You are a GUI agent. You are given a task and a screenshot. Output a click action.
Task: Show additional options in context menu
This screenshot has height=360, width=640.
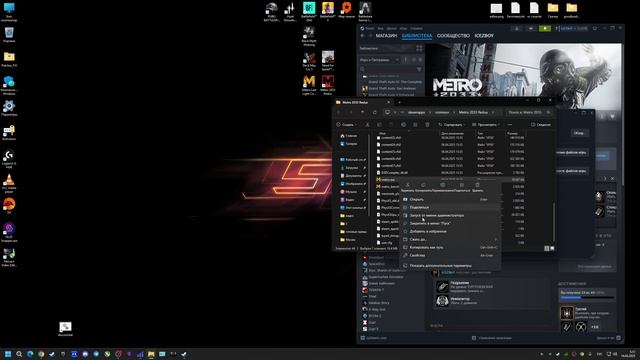(450, 266)
